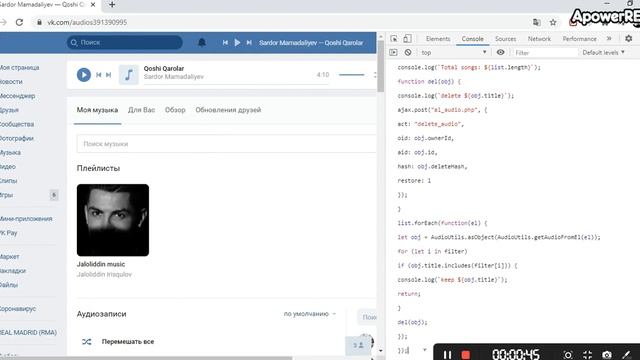Viewport: 640px width, 360px height.
Task: Open Jaloliddin Irisqulov author link
Action: tap(104, 274)
